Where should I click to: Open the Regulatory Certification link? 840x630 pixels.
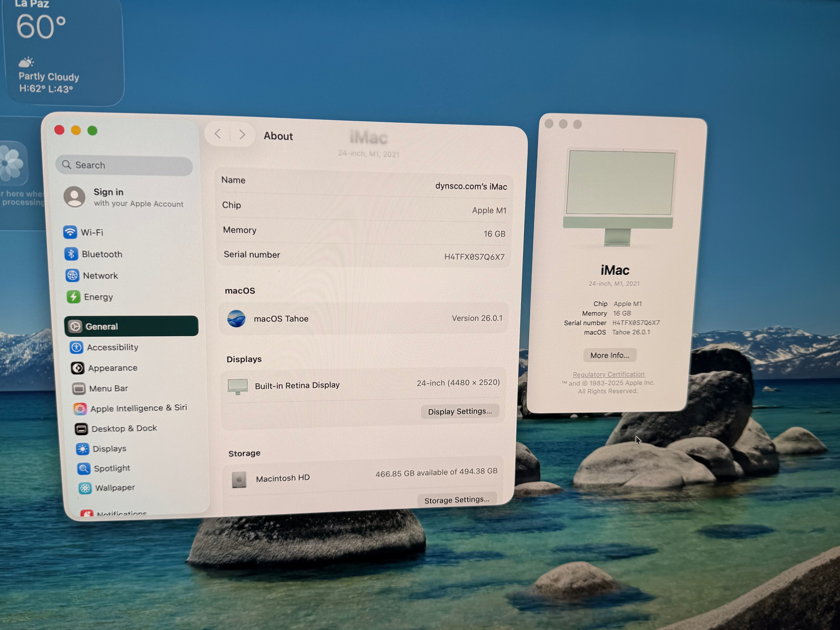click(608, 374)
